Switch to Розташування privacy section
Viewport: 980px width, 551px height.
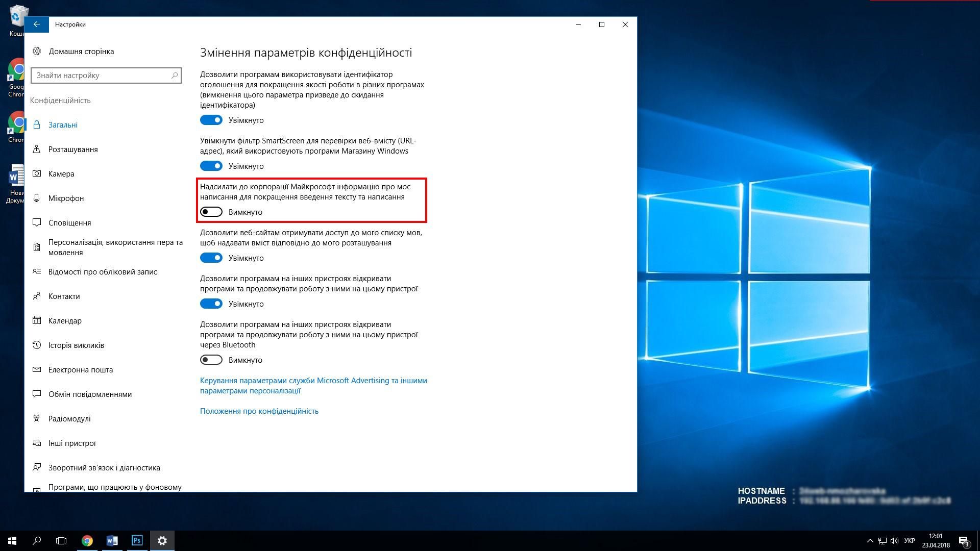coord(73,149)
